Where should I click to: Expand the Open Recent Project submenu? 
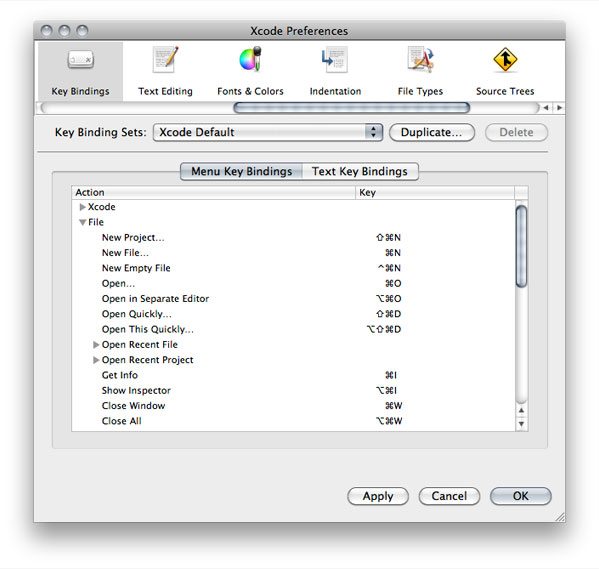[96, 360]
